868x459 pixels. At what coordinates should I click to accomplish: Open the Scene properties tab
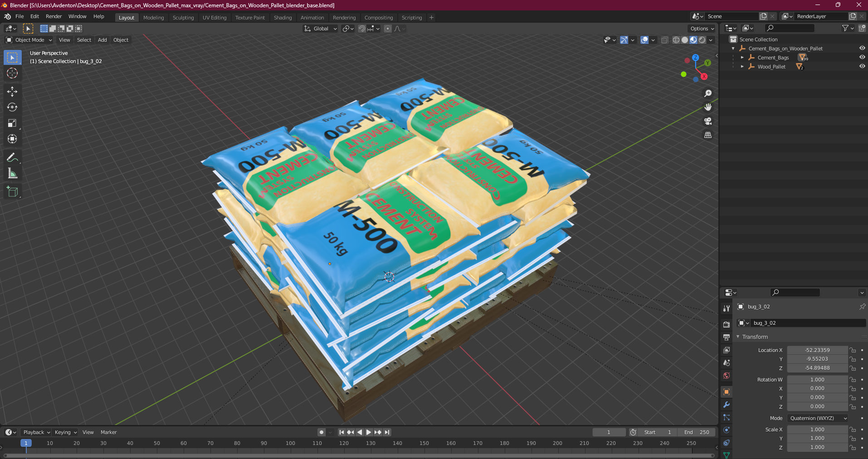point(726,362)
